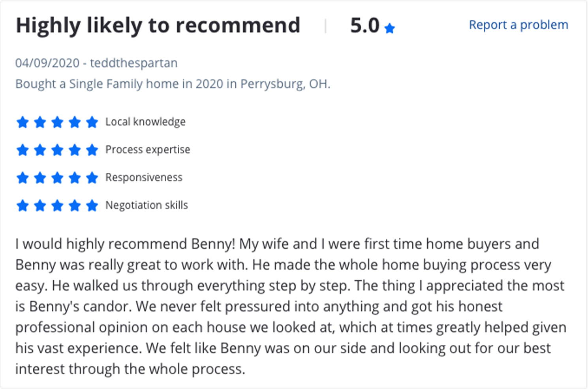This screenshot has height=389, width=588.
Task: Click the Report a problem link
Action: click(x=518, y=25)
